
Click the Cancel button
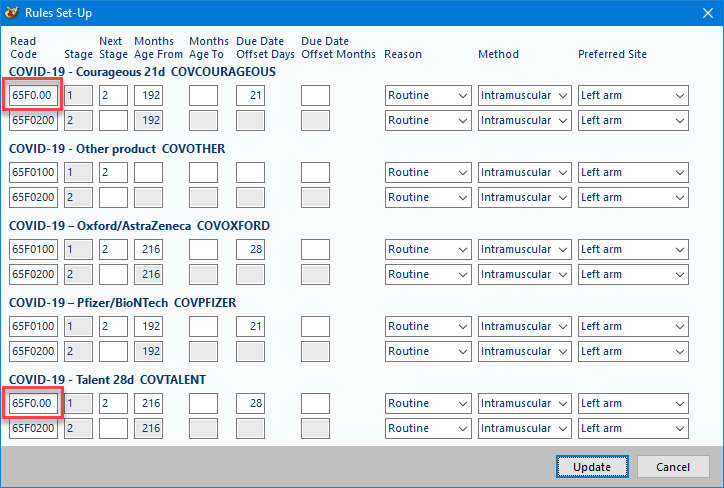(673, 467)
